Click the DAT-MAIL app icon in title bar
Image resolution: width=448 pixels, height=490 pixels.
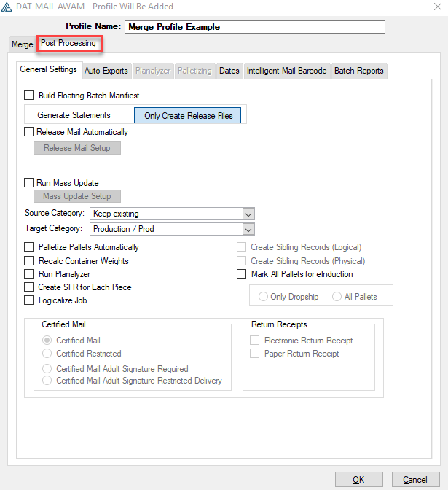point(7,7)
